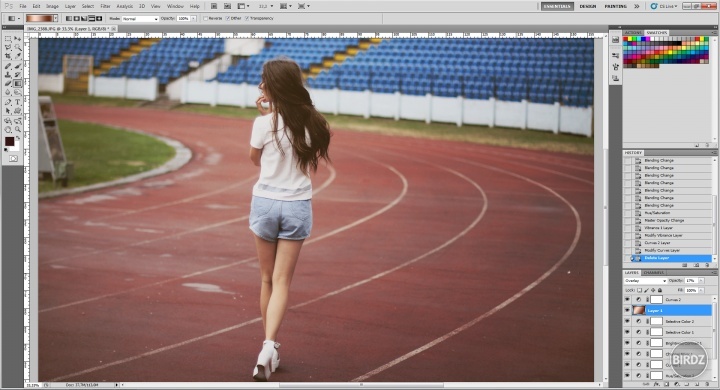
Task: Open the Image menu
Action: 52,6
